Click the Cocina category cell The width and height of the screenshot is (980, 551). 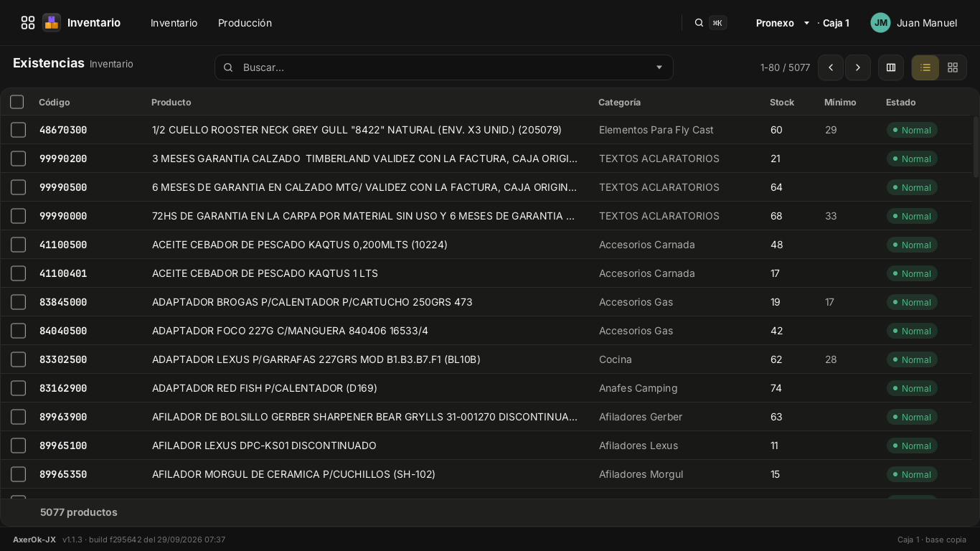[616, 359]
